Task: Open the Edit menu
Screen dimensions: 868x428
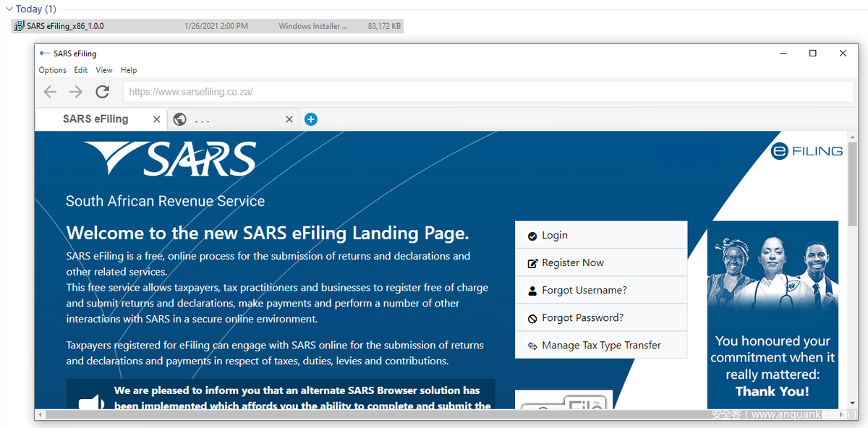Action: (81, 70)
